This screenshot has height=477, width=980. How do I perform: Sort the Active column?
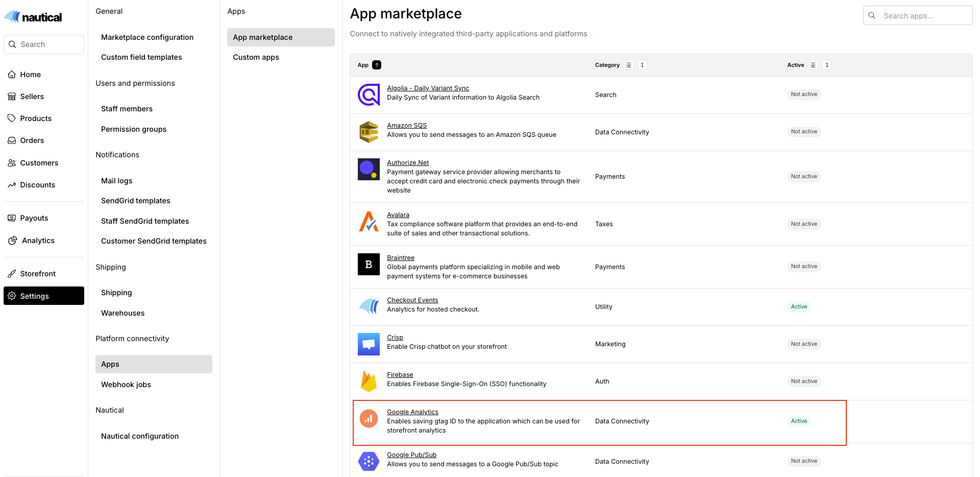pyautogui.click(x=827, y=65)
